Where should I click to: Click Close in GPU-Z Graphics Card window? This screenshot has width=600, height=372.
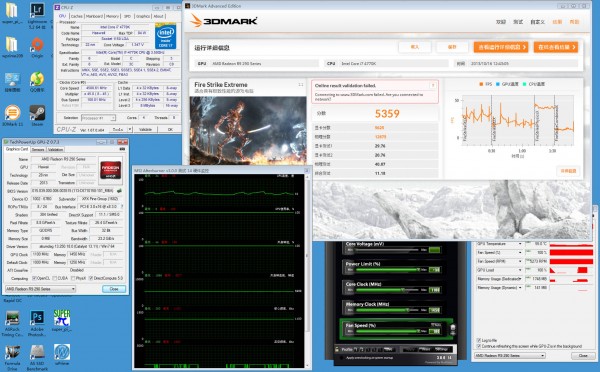click(114, 289)
